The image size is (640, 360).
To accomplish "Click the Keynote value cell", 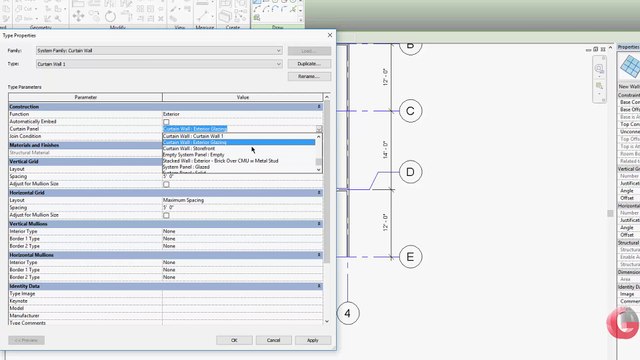I will coord(242,301).
